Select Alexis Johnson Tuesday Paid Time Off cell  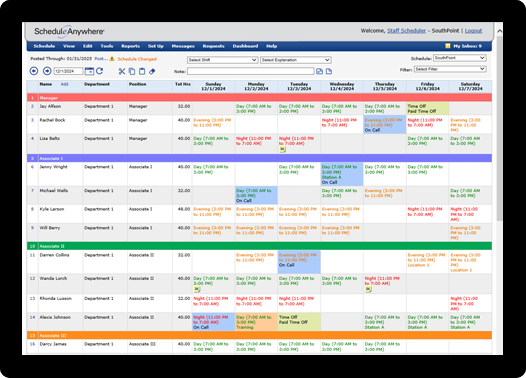click(x=299, y=322)
